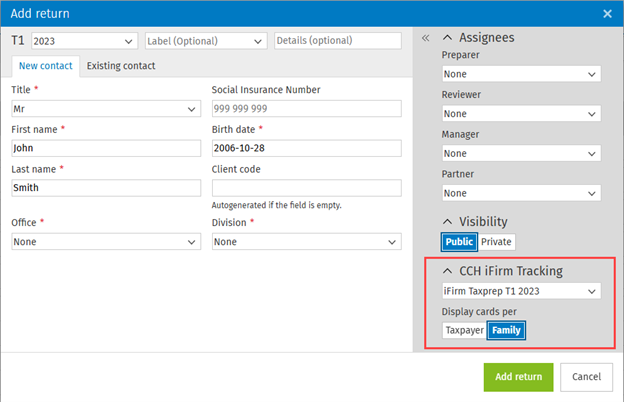This screenshot has height=402, width=624.
Task: Display cards per Taxpayer
Action: point(464,330)
